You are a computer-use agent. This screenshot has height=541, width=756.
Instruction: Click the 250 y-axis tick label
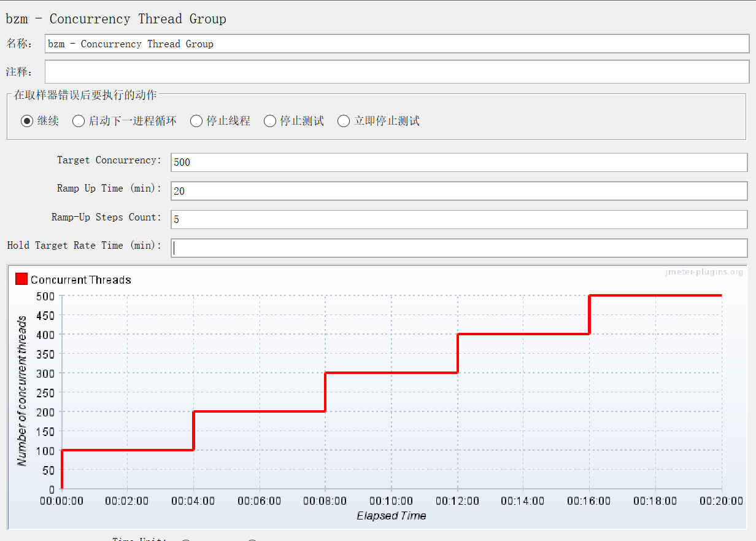pyautogui.click(x=46, y=392)
